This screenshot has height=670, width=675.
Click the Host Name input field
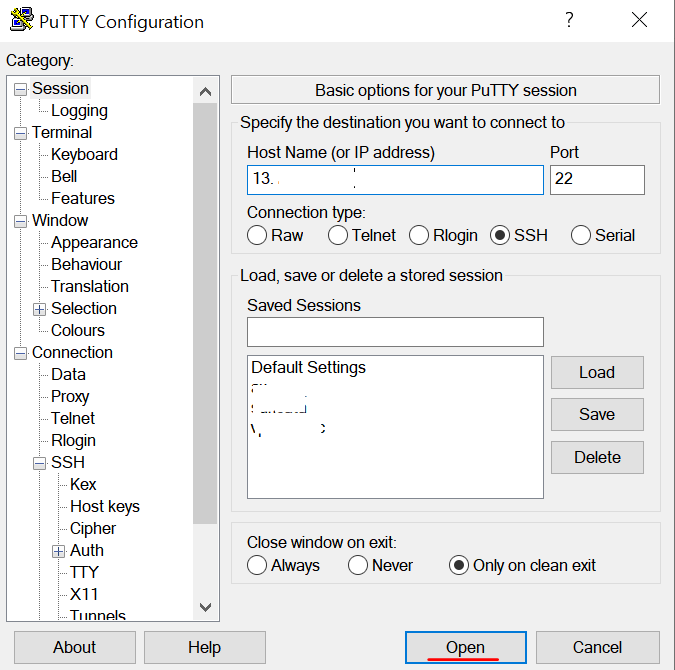click(x=395, y=180)
